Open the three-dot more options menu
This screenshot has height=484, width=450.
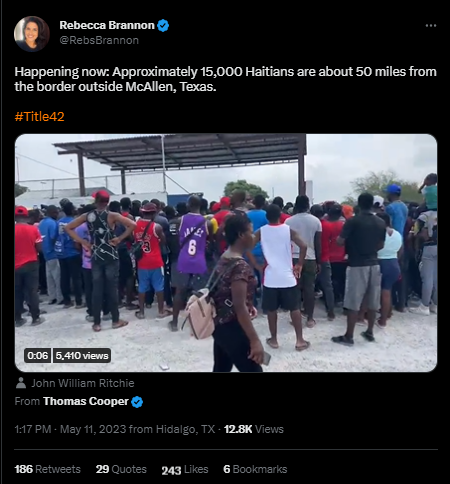coord(431,26)
